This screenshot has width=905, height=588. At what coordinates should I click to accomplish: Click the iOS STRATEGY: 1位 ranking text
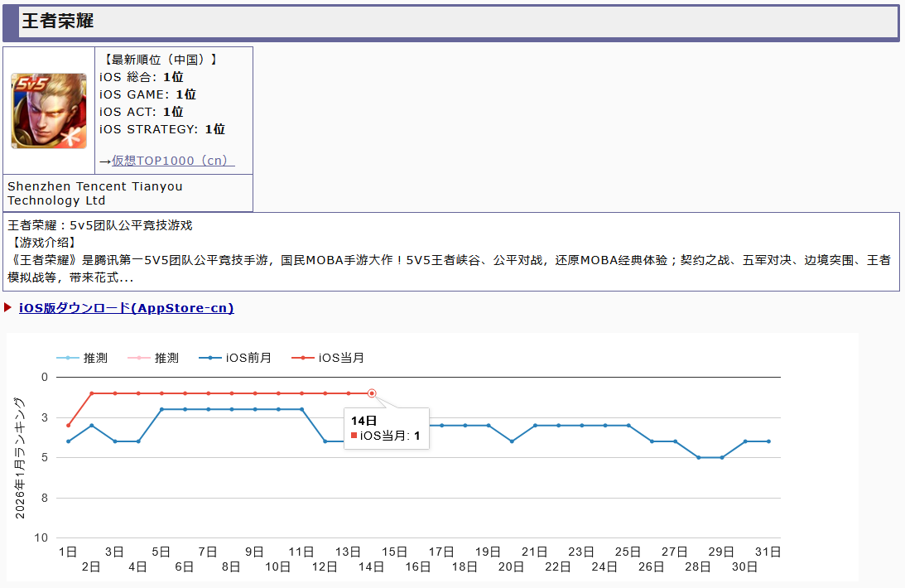[162, 128]
